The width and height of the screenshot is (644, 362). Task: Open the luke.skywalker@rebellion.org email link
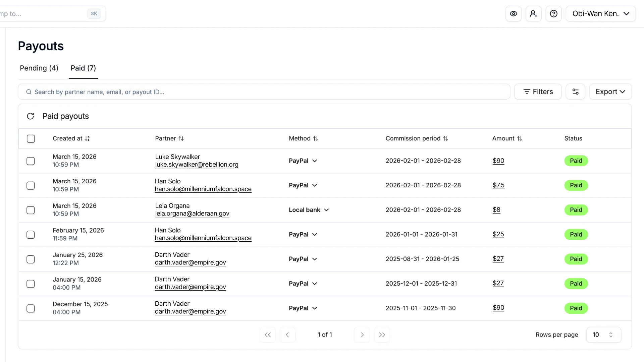[197, 165]
